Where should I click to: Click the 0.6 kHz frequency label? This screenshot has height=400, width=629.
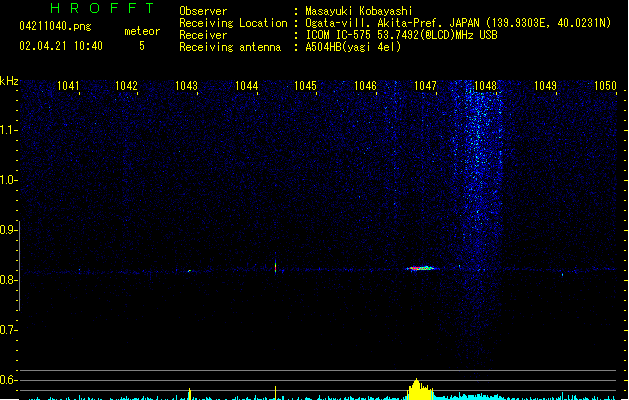8,380
